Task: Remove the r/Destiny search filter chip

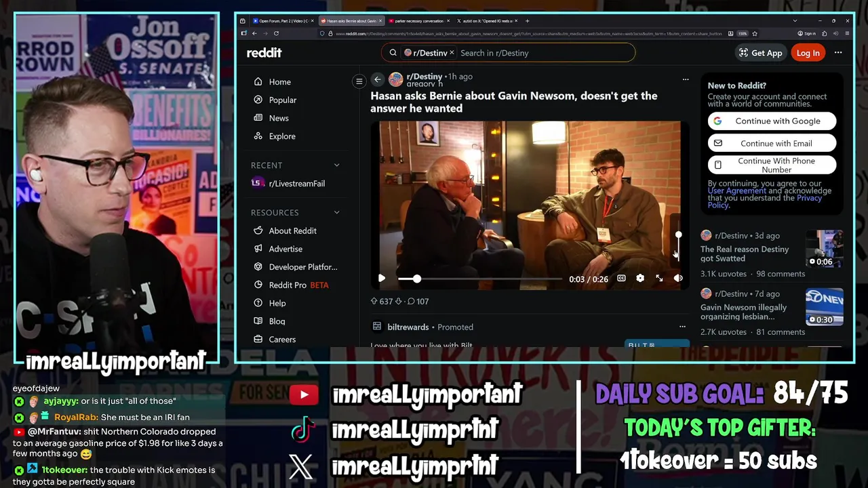Action: 452,53
